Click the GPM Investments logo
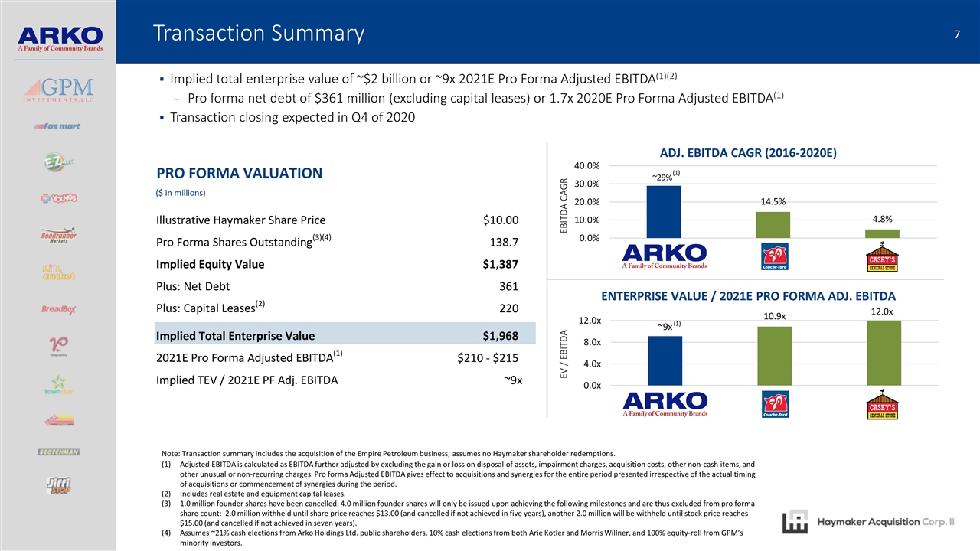Screen dimensions: 980x551 click(60, 90)
